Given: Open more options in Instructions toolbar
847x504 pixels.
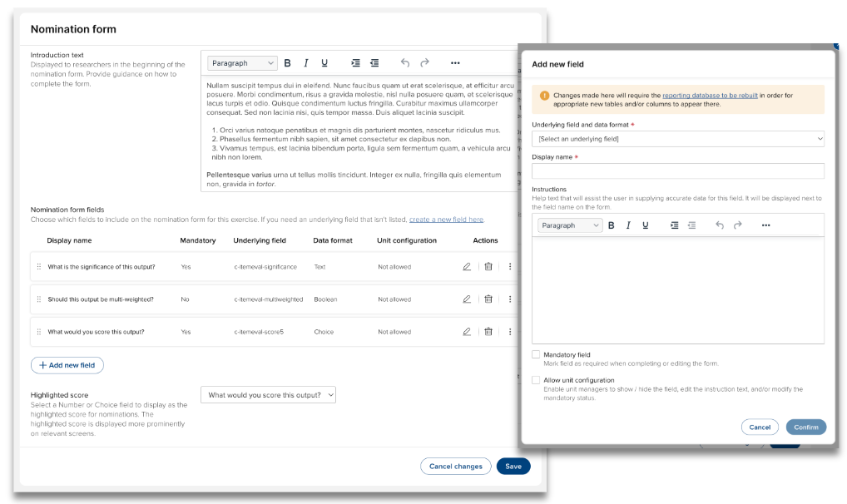Looking at the screenshot, I should [x=765, y=225].
